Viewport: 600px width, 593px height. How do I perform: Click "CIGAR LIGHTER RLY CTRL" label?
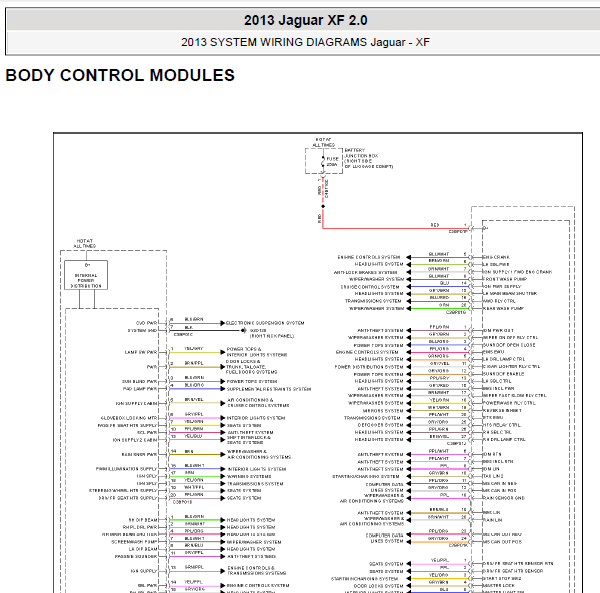click(511, 366)
